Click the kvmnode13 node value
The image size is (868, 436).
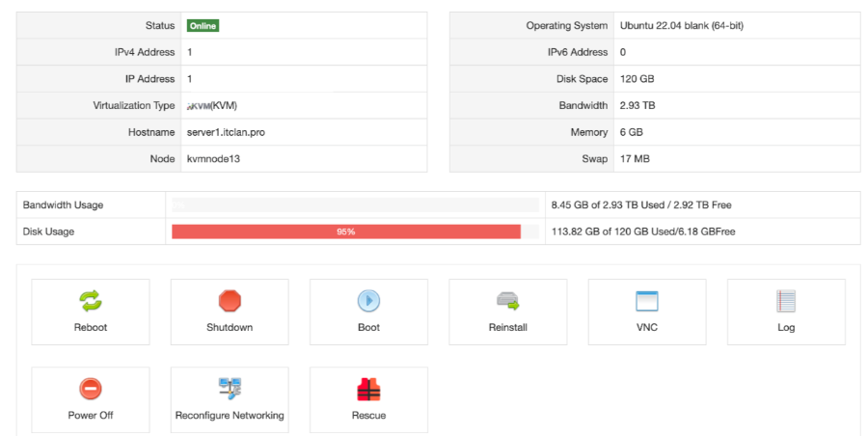click(x=213, y=158)
